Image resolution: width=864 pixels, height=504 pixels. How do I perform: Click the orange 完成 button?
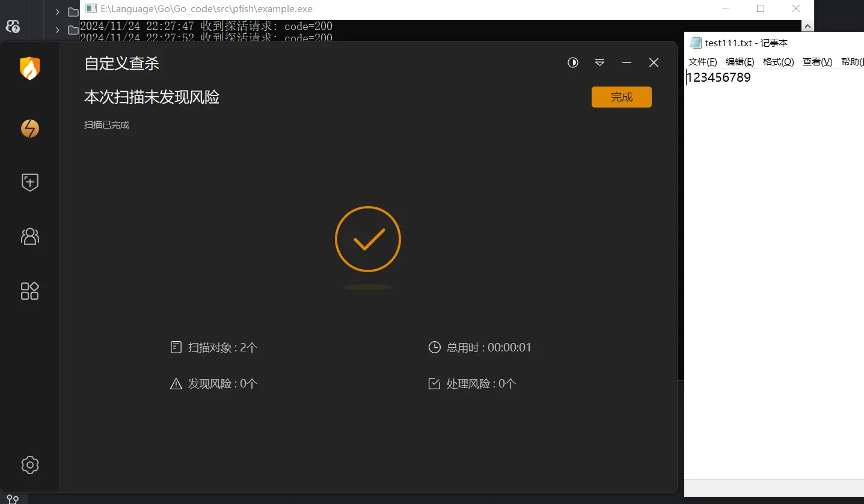pyautogui.click(x=622, y=97)
